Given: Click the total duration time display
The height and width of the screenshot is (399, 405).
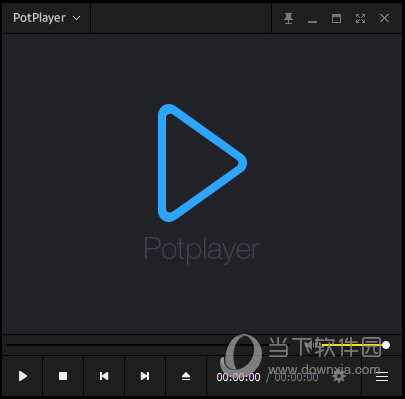Looking at the screenshot, I should tap(296, 377).
